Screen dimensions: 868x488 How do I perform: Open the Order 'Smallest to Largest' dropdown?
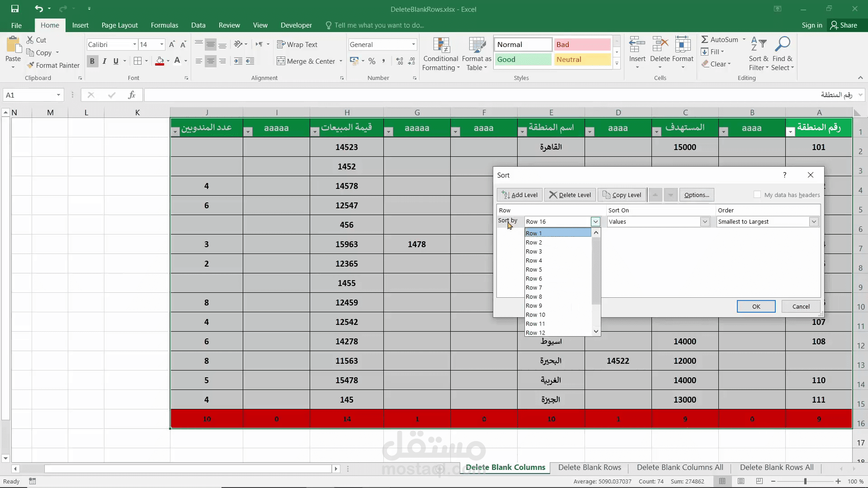click(814, 221)
